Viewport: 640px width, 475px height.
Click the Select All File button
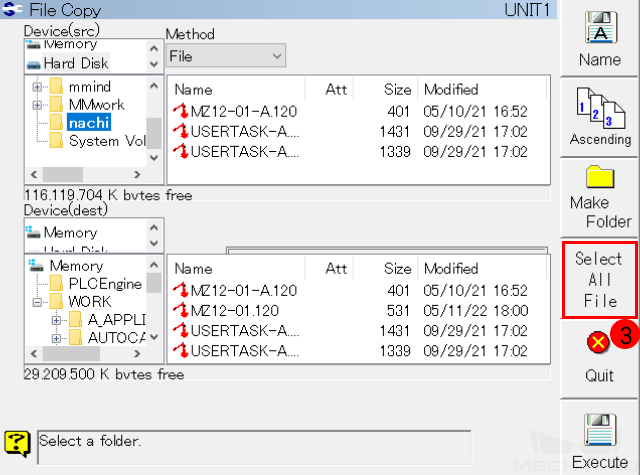(599, 280)
